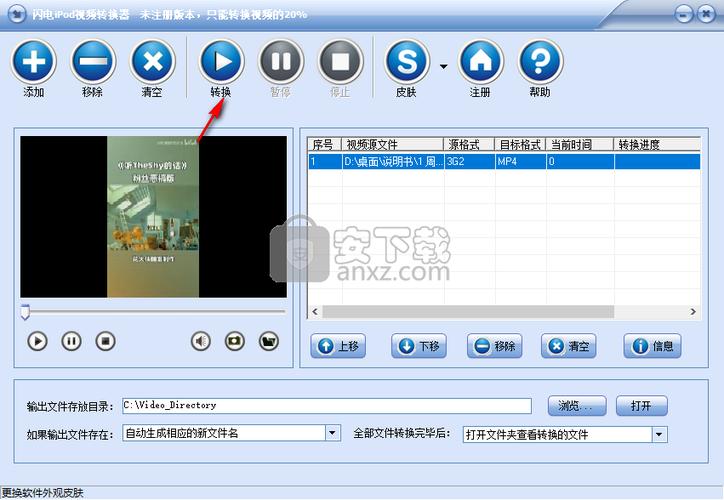Click the 转换进度 column header
724x500 pixels.
click(657, 145)
